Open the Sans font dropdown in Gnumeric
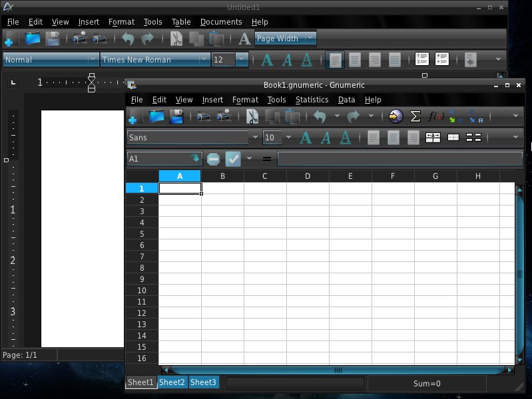This screenshot has width=532, height=399. 255,137
